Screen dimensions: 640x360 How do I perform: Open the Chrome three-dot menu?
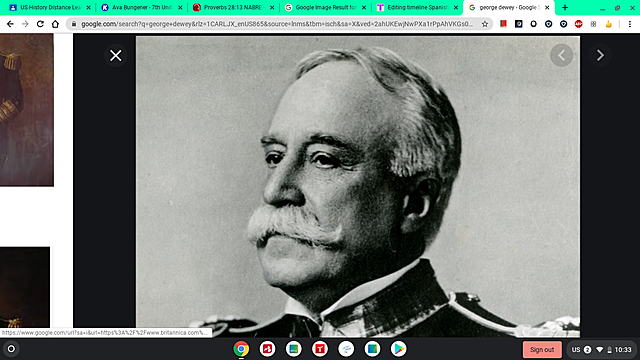[630, 24]
